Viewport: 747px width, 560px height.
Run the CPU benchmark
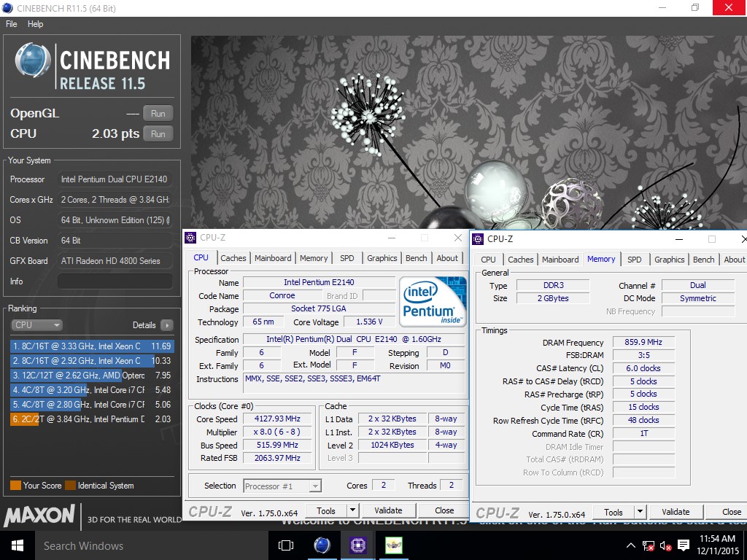click(x=158, y=134)
